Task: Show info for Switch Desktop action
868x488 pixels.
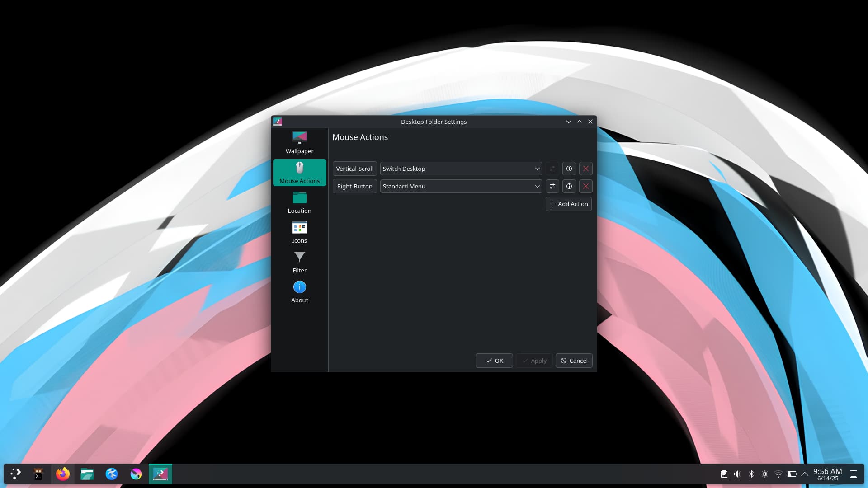Action: point(569,169)
